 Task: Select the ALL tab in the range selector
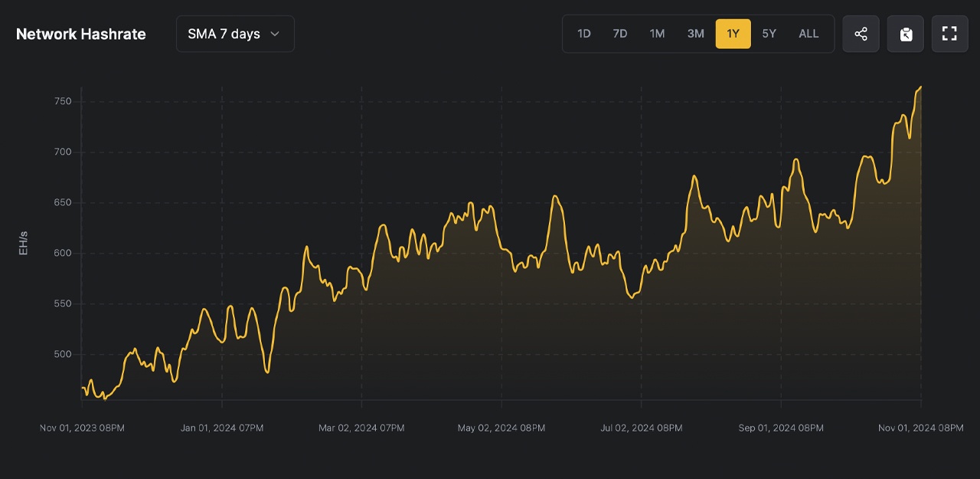click(x=808, y=34)
